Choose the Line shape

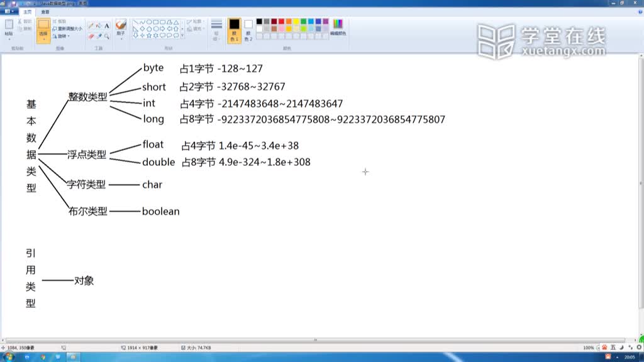tap(136, 22)
